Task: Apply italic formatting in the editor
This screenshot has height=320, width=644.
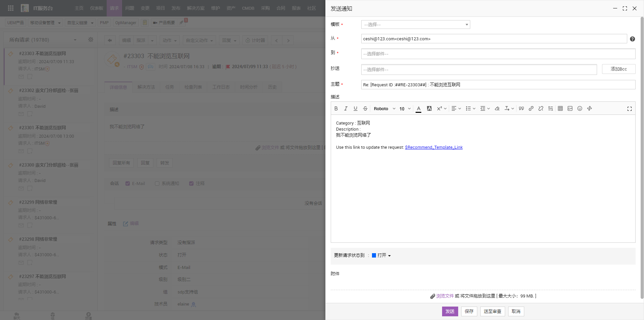Action: [346, 108]
